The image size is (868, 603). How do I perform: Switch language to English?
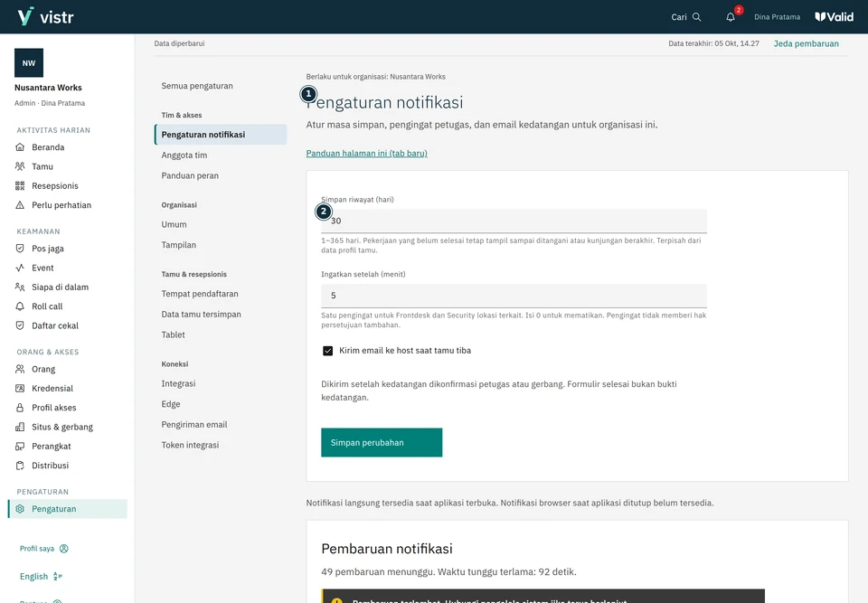coord(41,577)
